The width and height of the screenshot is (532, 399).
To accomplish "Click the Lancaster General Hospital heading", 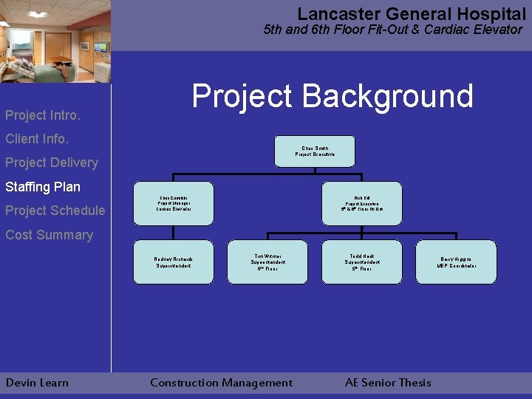I will pyautogui.click(x=412, y=14).
